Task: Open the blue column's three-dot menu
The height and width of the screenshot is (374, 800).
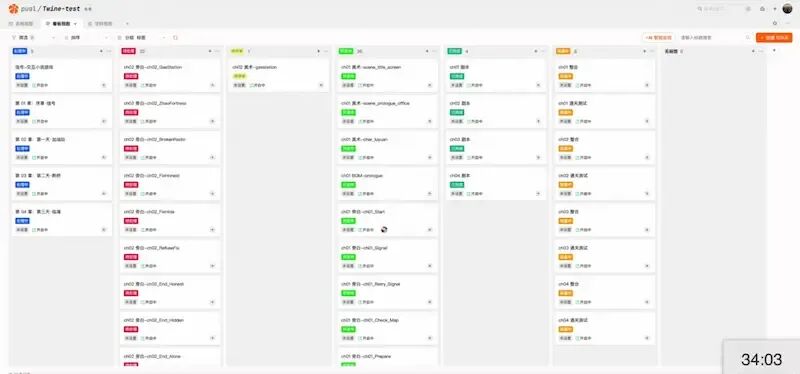Action: click(109, 51)
